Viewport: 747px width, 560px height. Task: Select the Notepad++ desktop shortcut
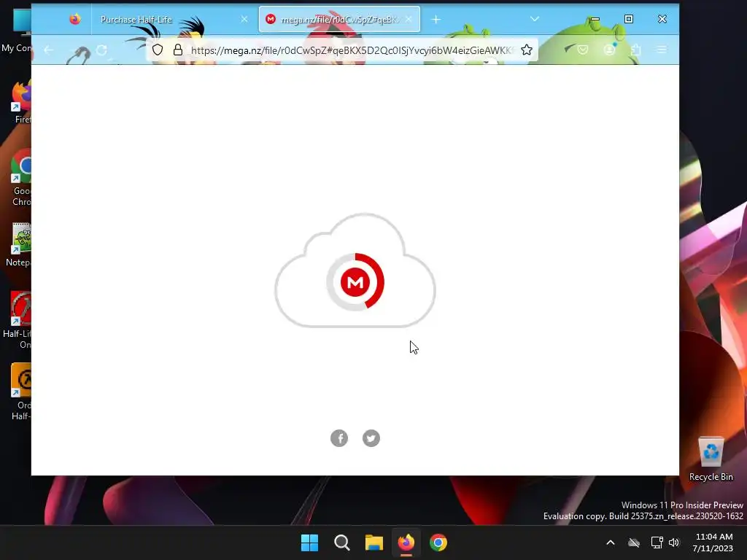pyautogui.click(x=19, y=244)
